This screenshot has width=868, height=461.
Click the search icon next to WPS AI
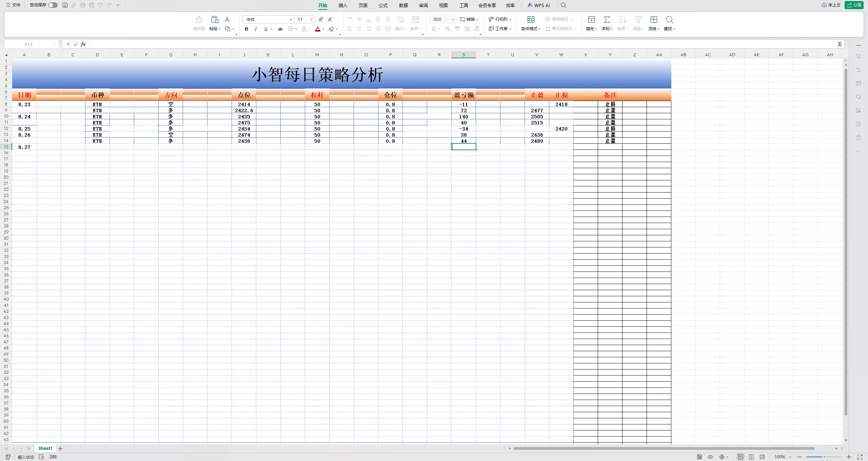564,5
